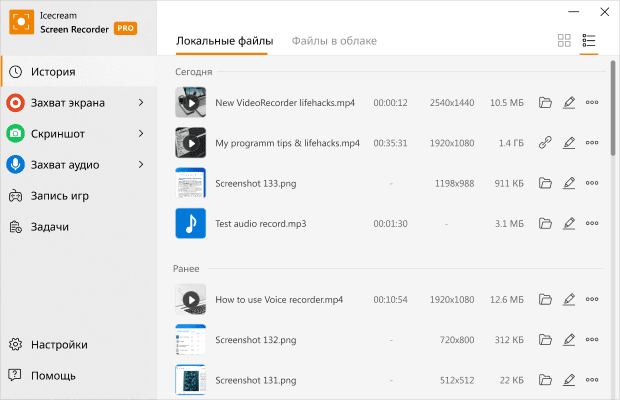Screen dimensions: 620x400
Task: Switch to list view layout
Action: coord(589,41)
